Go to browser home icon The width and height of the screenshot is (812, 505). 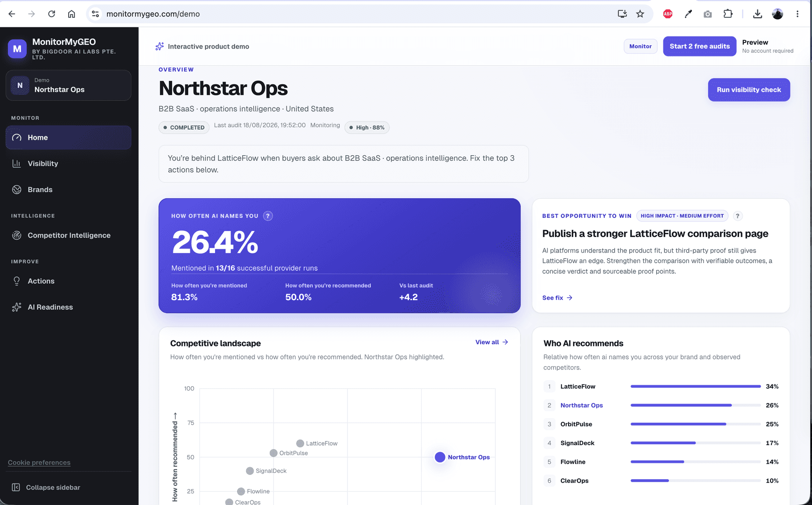[x=72, y=14]
